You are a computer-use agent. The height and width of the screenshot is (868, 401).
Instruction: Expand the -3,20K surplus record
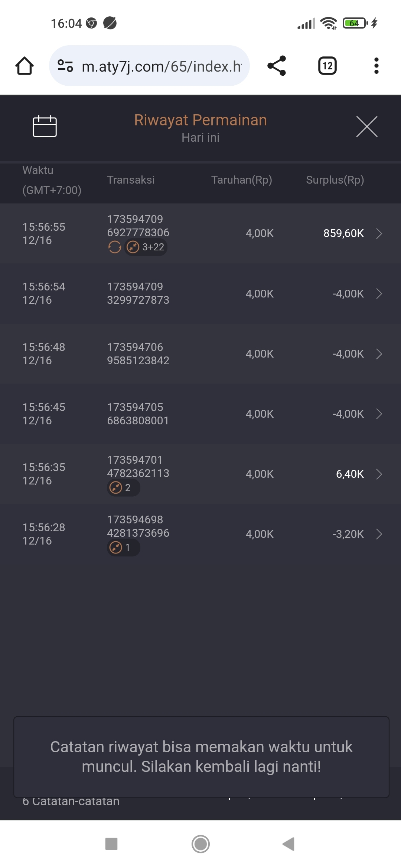click(x=379, y=534)
